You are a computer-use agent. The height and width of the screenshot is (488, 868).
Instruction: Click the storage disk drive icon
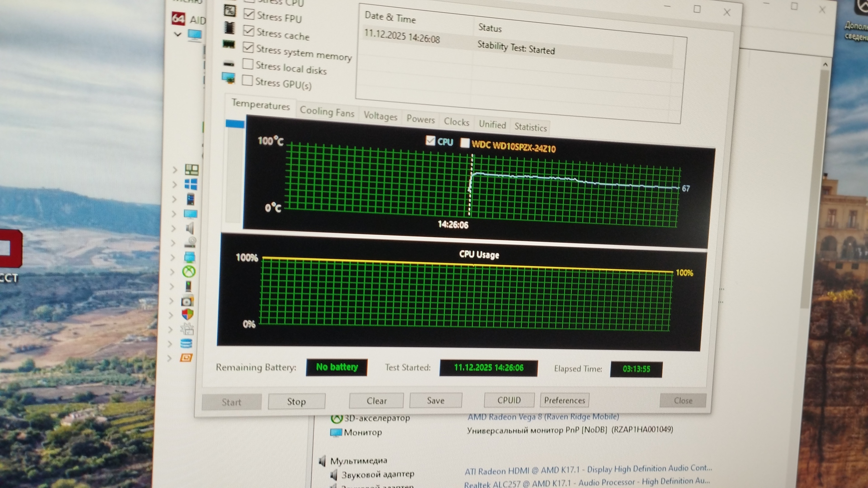tap(190, 243)
